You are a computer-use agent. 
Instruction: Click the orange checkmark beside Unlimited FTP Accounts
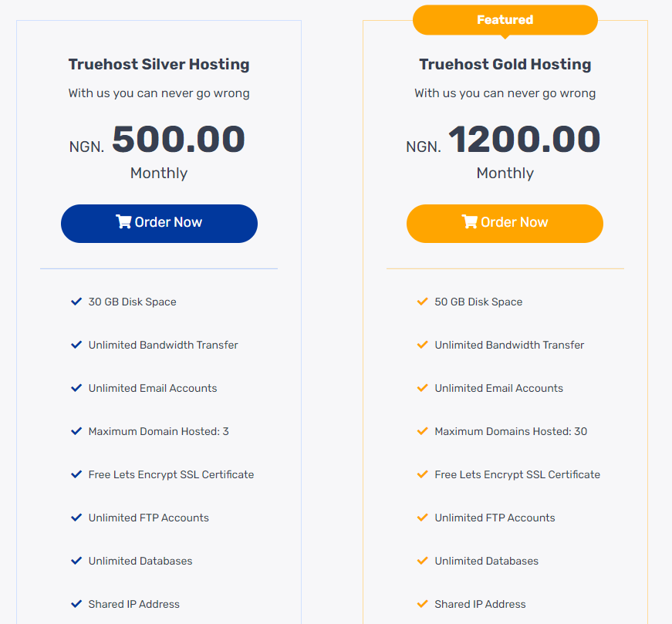[x=422, y=518]
